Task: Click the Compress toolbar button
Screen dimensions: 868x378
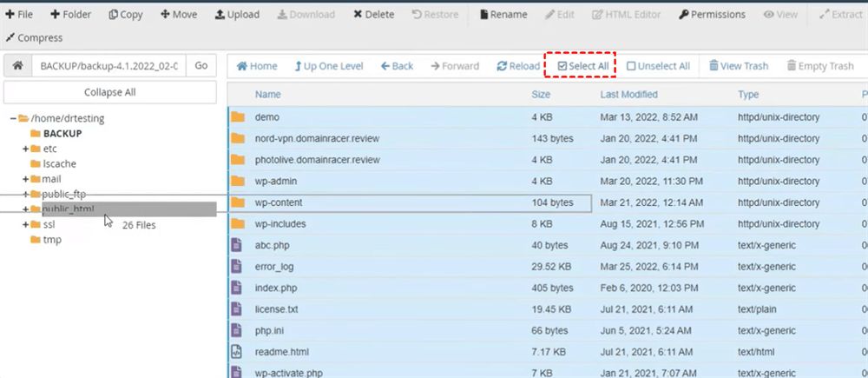Action: [x=34, y=37]
